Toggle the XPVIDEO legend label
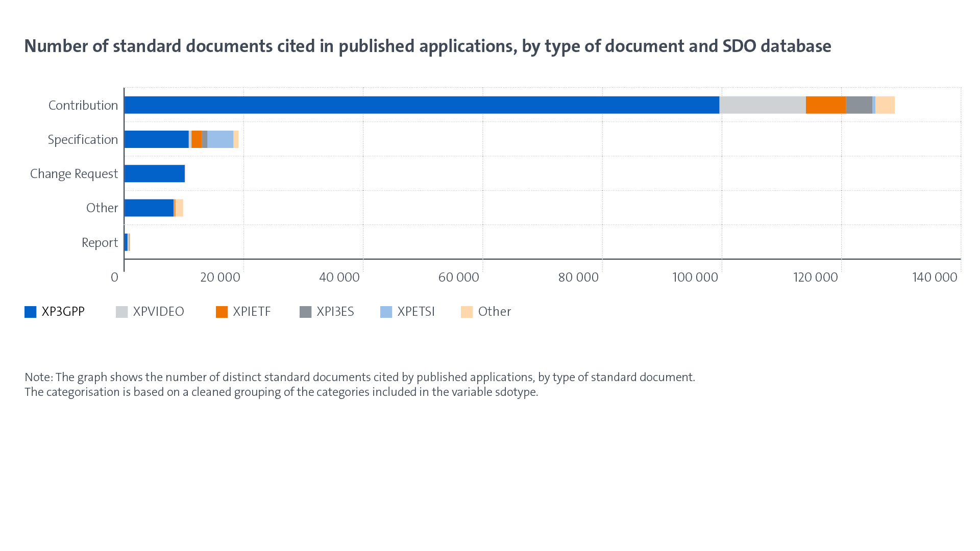This screenshot has width=980, height=551. click(158, 312)
